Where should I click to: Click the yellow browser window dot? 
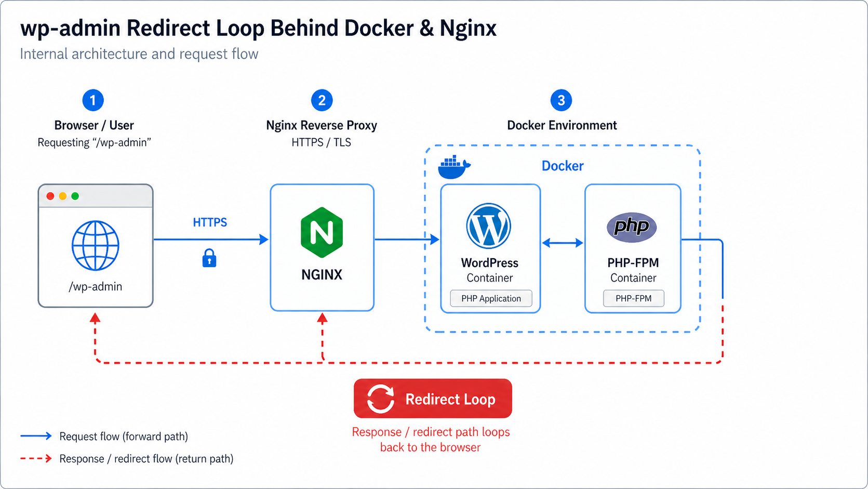[x=63, y=196]
